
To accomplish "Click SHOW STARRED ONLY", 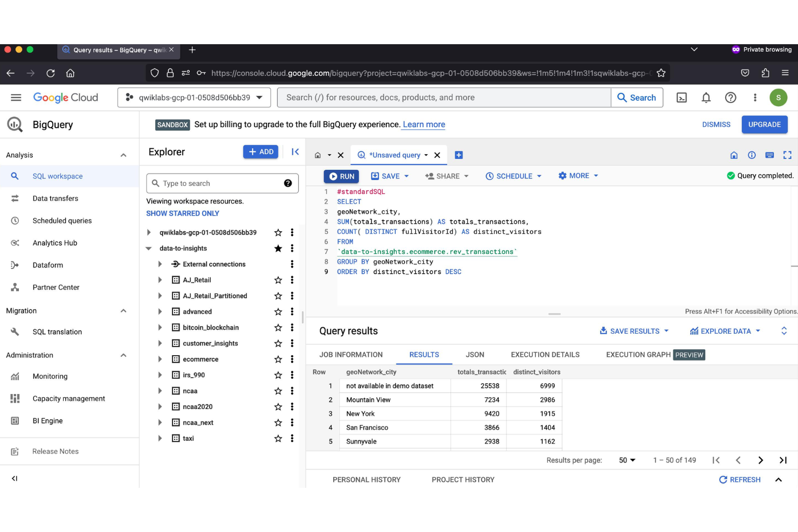I will pyautogui.click(x=183, y=213).
